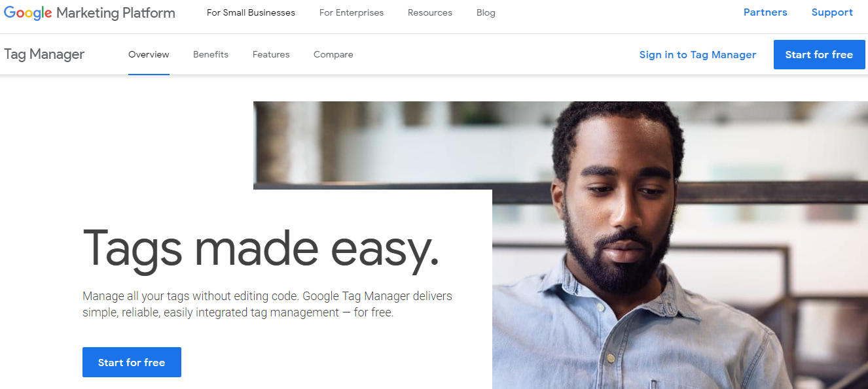Switch to the Benefits tab
The width and height of the screenshot is (868, 389).
click(x=211, y=54)
